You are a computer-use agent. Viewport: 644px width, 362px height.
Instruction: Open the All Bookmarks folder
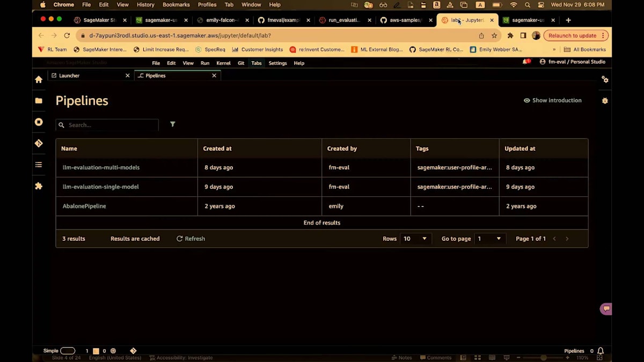584,49
